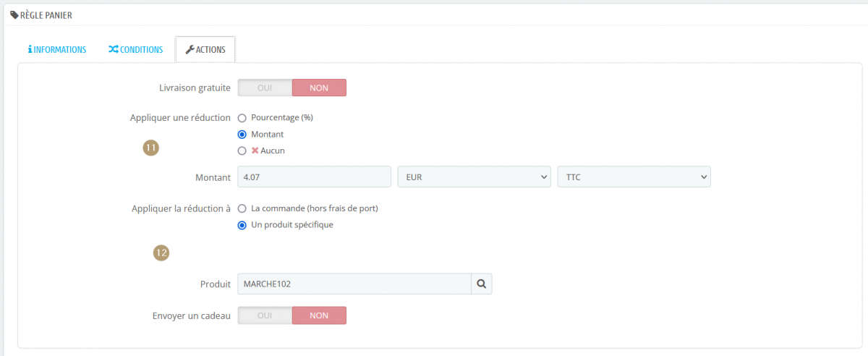868x356 pixels.
Task: Switch to the Conditions tab
Action: (136, 50)
